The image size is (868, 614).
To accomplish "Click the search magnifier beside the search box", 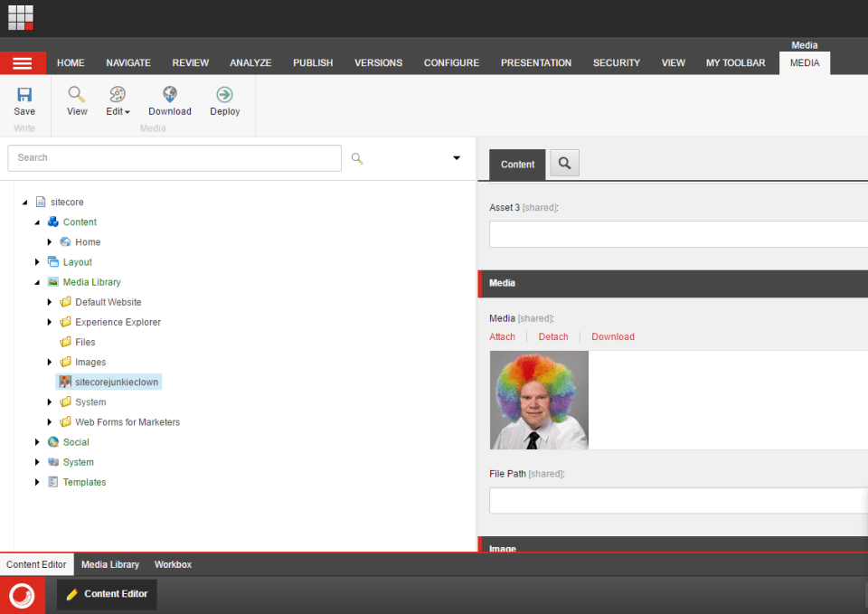I will [356, 158].
